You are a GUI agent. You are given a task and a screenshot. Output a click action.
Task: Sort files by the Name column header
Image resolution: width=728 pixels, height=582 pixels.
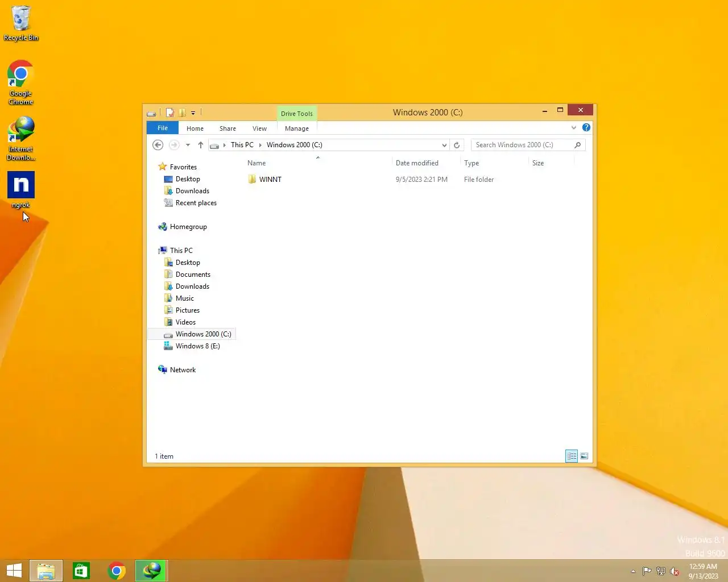[317, 163]
